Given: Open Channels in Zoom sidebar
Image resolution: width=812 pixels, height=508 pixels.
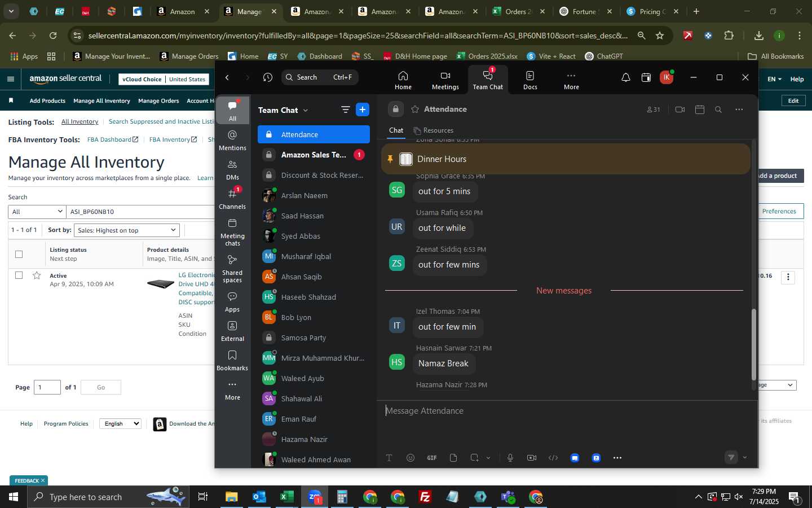Looking at the screenshot, I should coord(232,199).
